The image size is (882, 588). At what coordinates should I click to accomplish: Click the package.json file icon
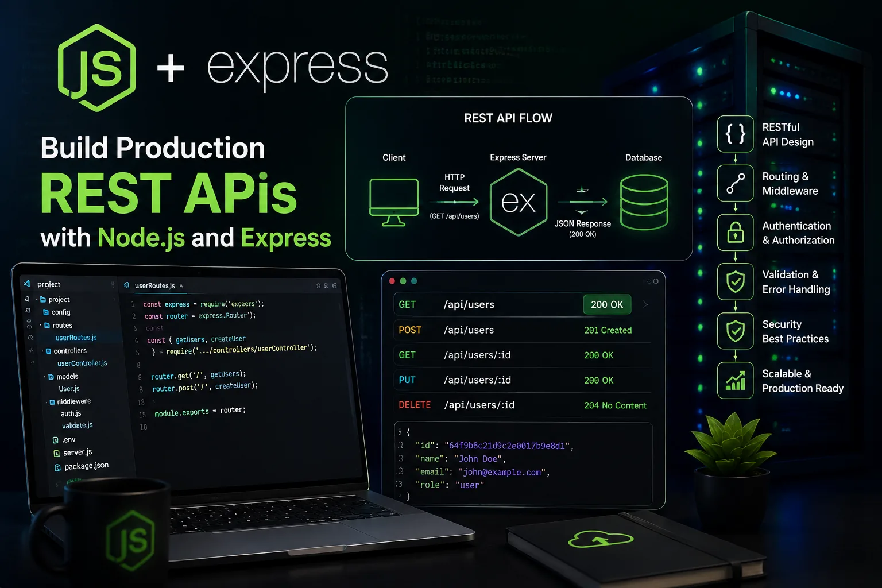coord(58,467)
